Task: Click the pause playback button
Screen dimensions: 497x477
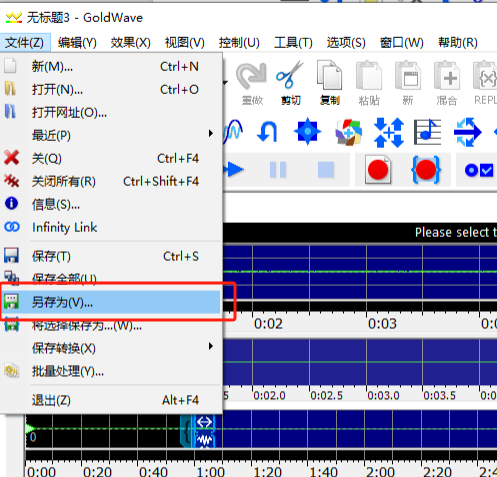Action: 278,170
